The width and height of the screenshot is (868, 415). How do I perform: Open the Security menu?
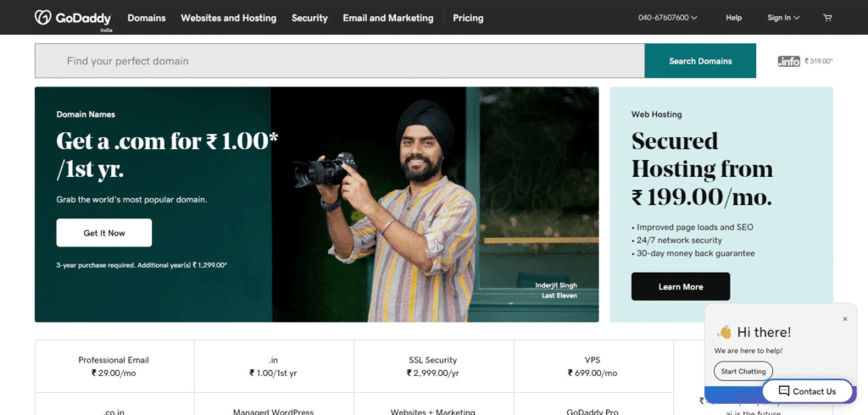[x=309, y=18]
